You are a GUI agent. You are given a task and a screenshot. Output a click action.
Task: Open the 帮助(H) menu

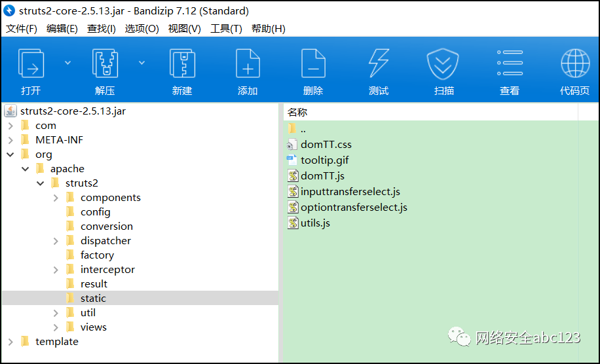coord(269,29)
